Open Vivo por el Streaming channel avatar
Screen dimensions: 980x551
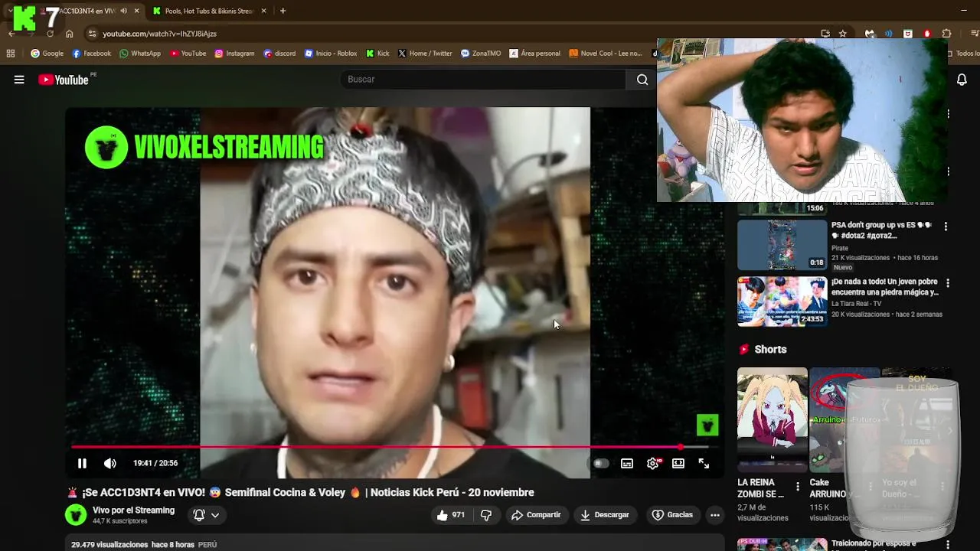click(x=76, y=515)
